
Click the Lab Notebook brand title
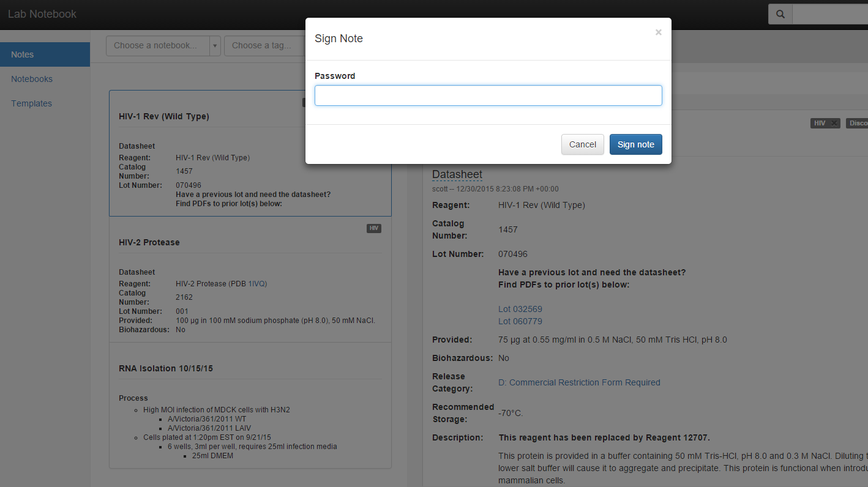[x=42, y=14]
